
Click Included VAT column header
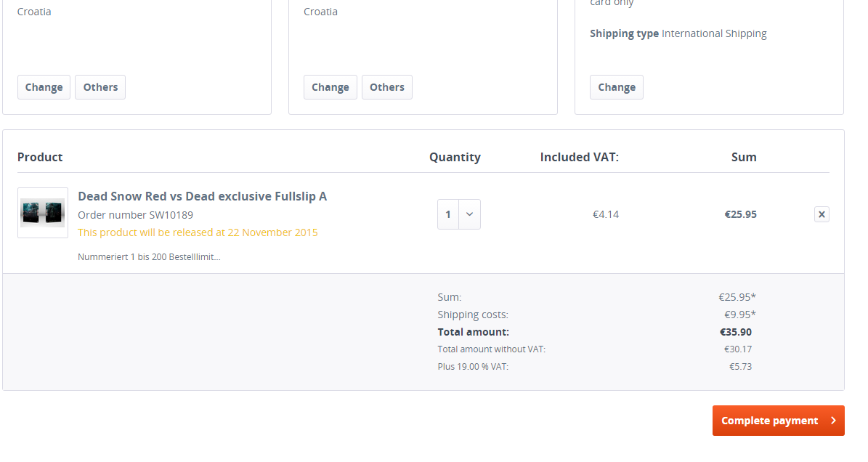pyautogui.click(x=580, y=157)
